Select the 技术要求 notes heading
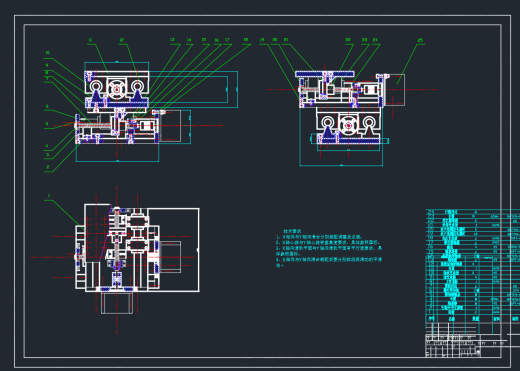520x371 pixels. (292, 231)
